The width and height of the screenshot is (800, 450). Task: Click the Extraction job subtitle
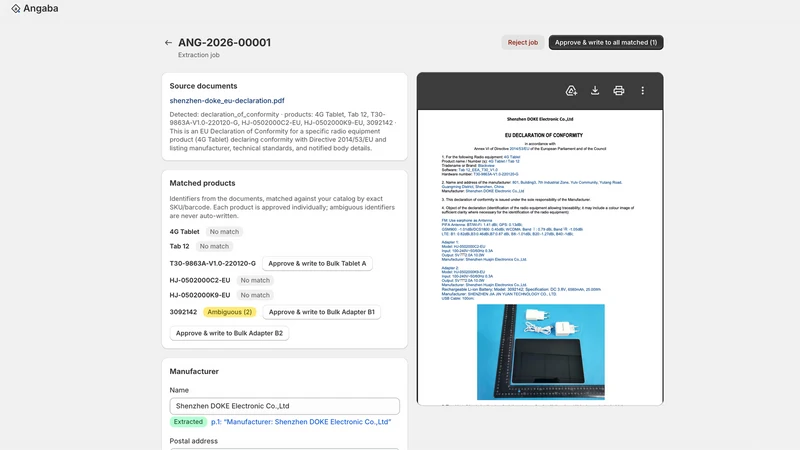198,55
